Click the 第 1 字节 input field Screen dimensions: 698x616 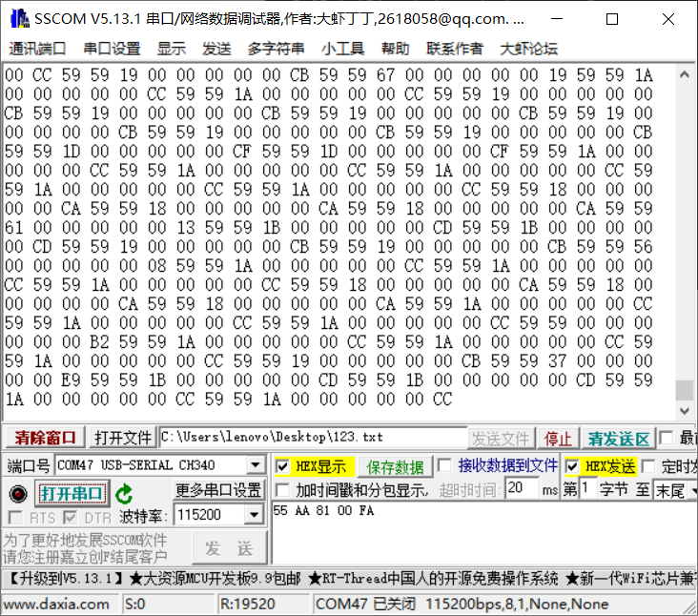tap(586, 489)
